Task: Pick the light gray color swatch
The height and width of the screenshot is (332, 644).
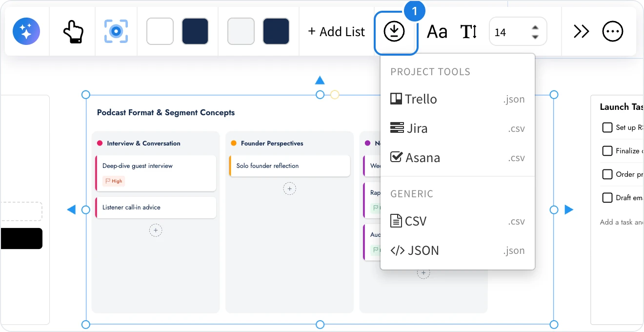Action: coord(241,31)
